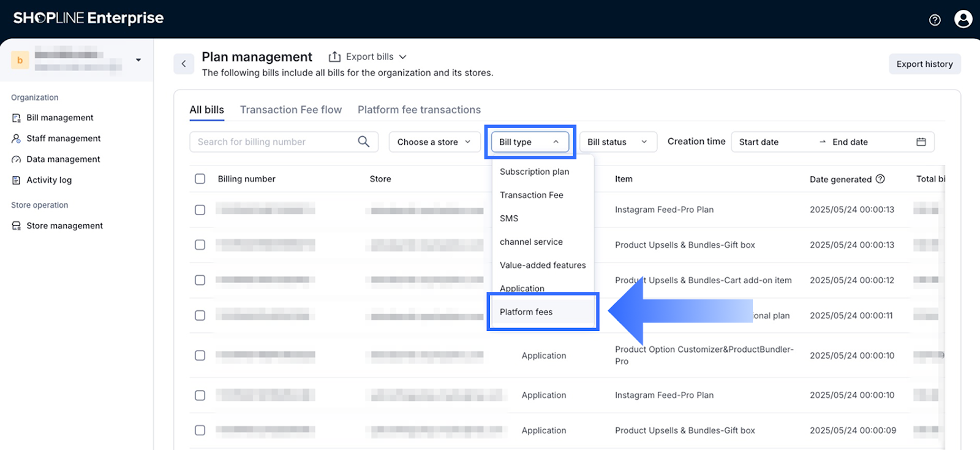Viewport: 980px width, 450px height.
Task: Click the help question mark icon
Action: click(x=935, y=20)
